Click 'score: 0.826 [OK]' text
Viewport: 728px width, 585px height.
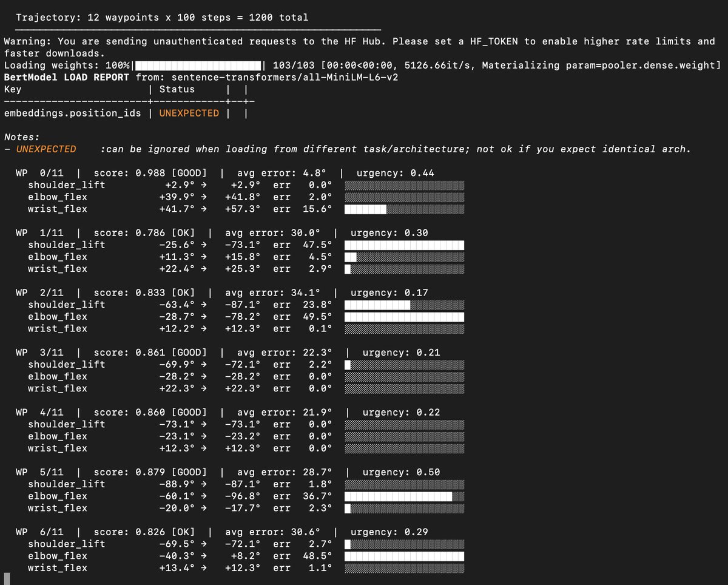pos(144,532)
